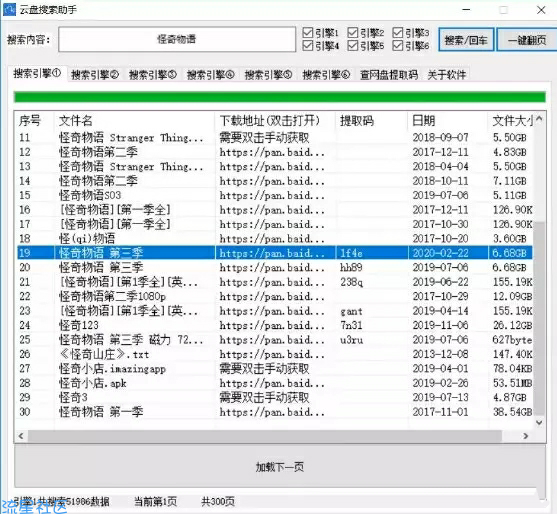Select row 11 怪奇物语 Stranger Thing

(x=274, y=137)
